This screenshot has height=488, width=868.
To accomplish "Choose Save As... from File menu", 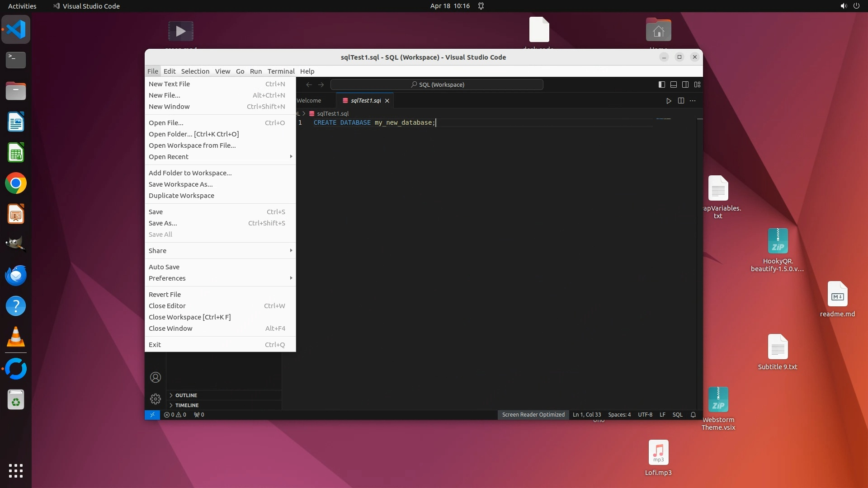I will 163,223.
